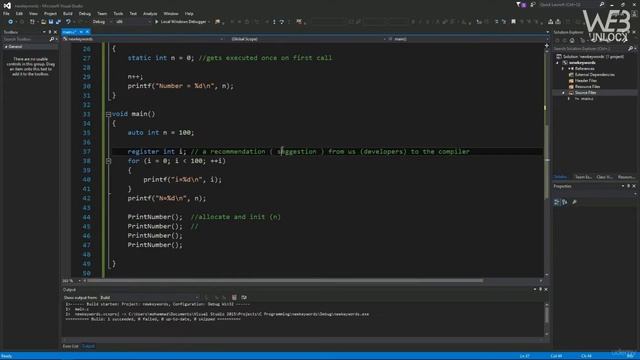The width and height of the screenshot is (640, 360).
Task: Select Source Files folder in Solution Explorer
Action: pos(585,93)
